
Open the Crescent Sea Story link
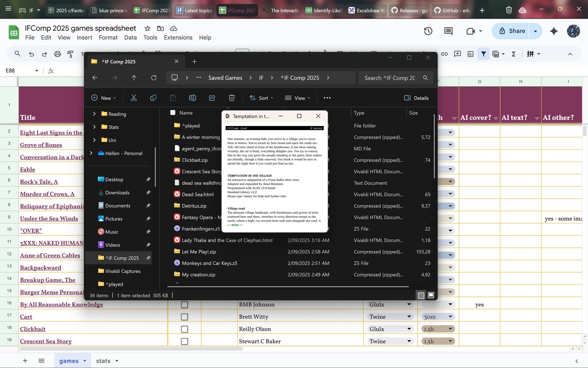(46, 341)
